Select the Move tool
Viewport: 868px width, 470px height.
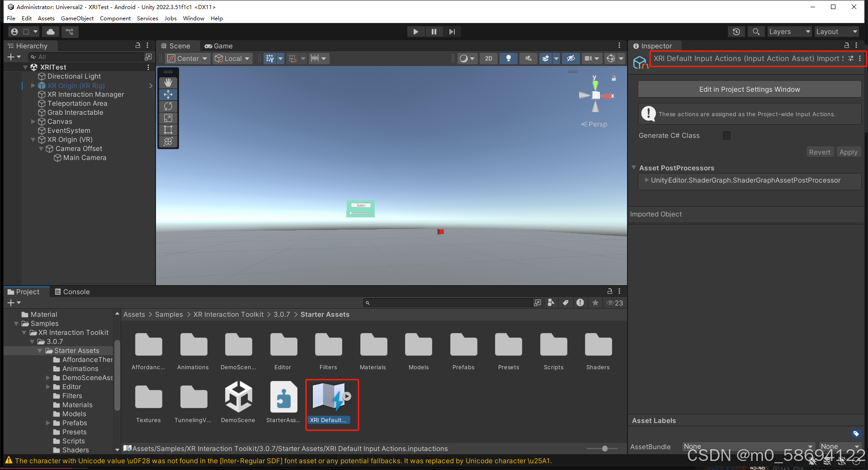168,94
